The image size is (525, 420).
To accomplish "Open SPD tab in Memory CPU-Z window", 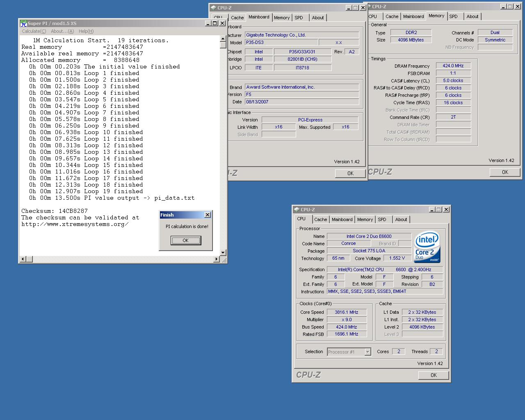I will click(453, 16).
